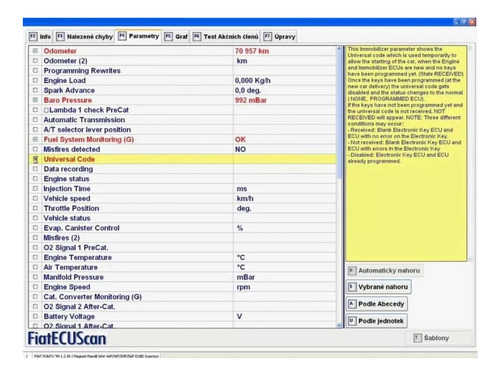Click the parameter list vertical scrollbar thumb
The height and width of the screenshot is (375, 500).
339,115
